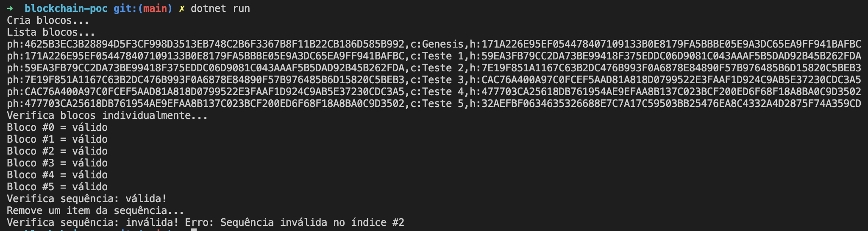Viewport: 868px width, 231px height.
Task: Click the error text 'índice #2'
Action: pyautogui.click(x=378, y=223)
